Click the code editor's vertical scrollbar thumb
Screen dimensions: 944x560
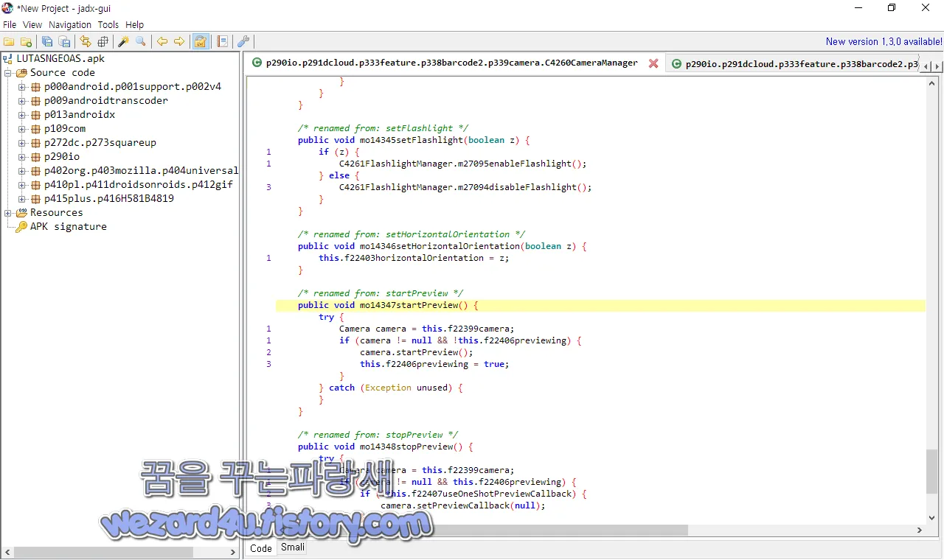pos(932,472)
